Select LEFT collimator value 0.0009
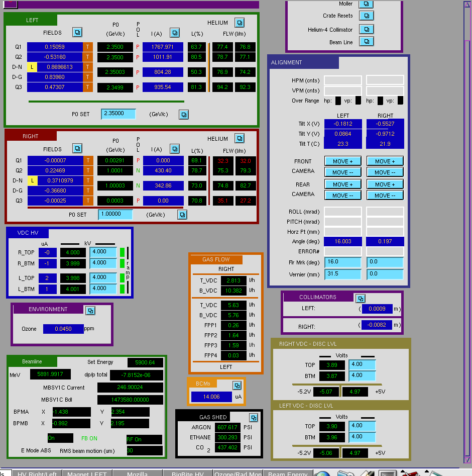 point(377,309)
